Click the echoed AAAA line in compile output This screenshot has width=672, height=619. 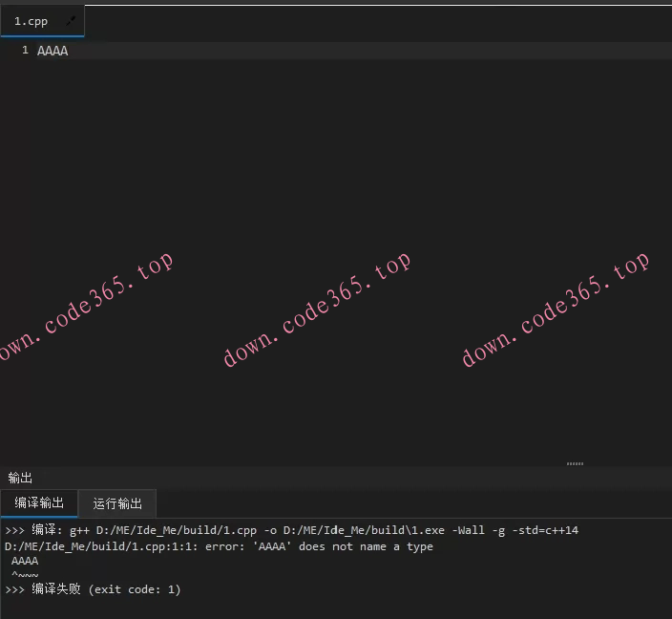(x=25, y=561)
